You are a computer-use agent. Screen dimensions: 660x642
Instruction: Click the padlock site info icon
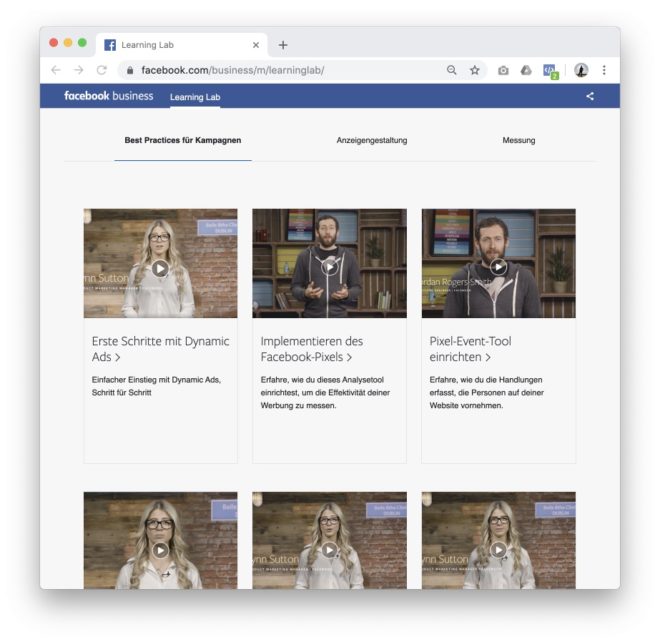130,70
